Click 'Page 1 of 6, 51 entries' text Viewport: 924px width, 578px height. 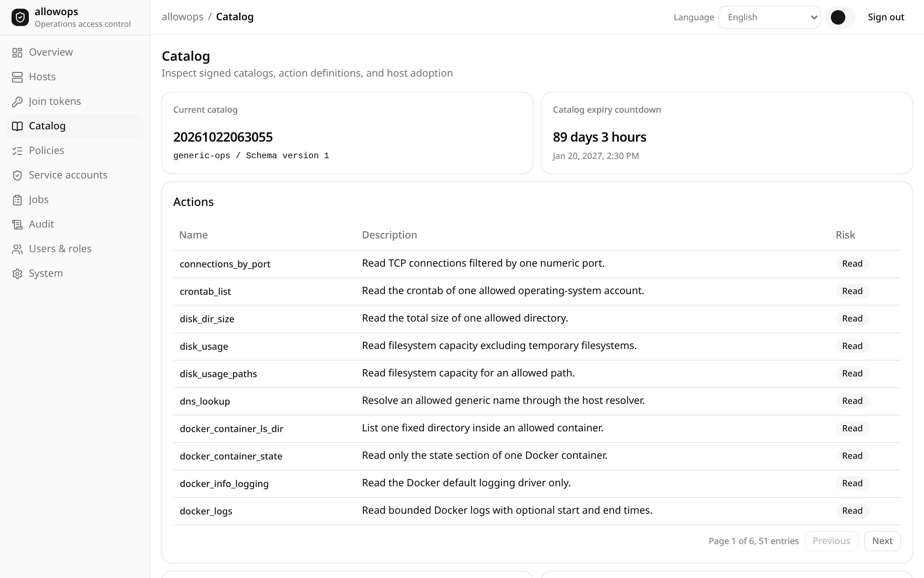(754, 541)
